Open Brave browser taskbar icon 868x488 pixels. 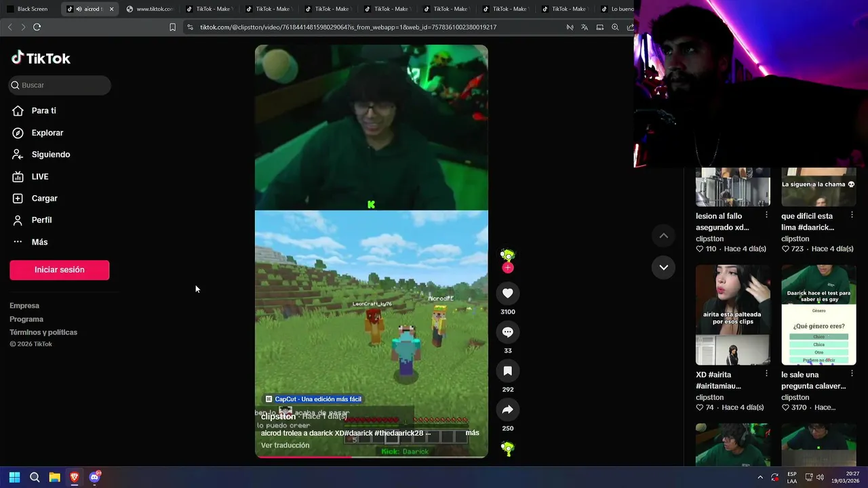click(75, 477)
